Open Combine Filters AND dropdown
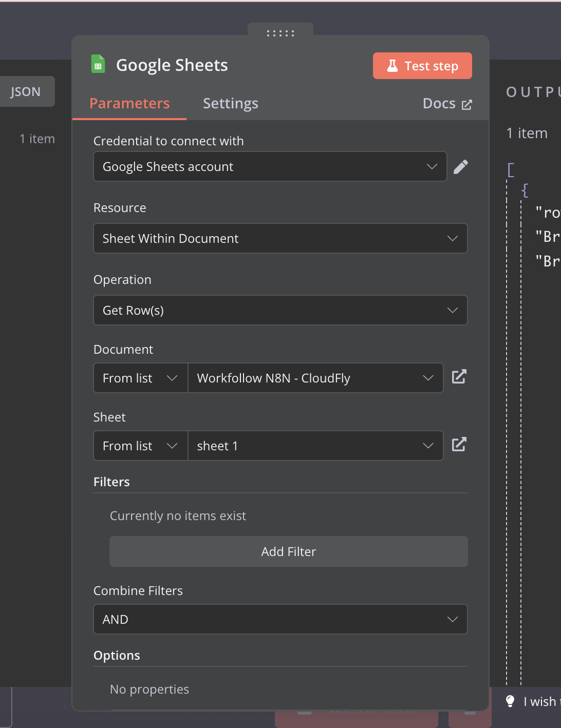Screen dimensions: 561x728 pyautogui.click(x=280, y=619)
